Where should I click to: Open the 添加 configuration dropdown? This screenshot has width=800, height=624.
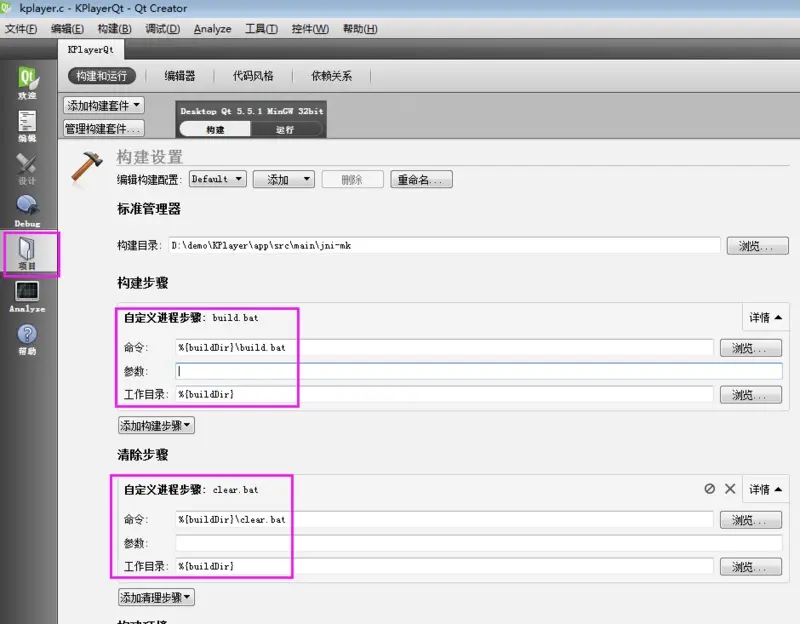[284, 180]
